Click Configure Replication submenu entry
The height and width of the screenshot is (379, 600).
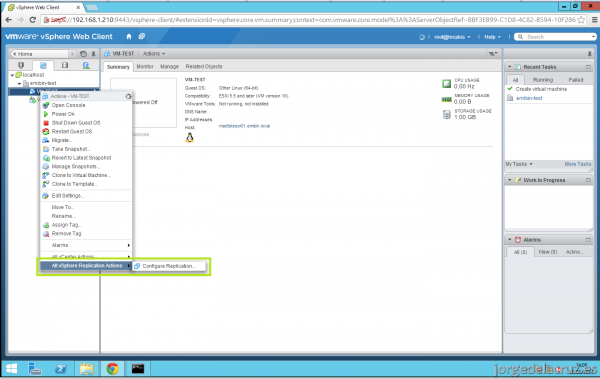pyautogui.click(x=169, y=266)
